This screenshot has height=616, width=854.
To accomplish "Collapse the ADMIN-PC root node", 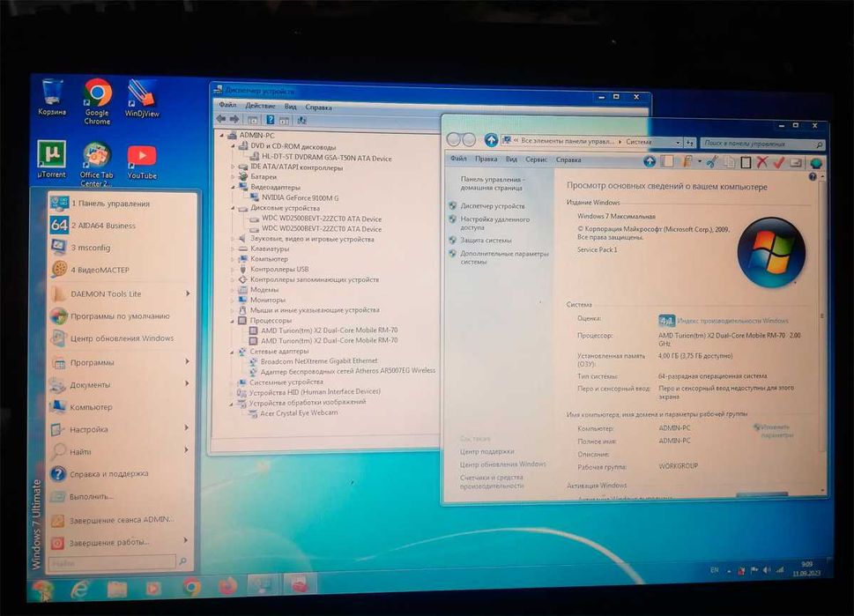I will coord(222,135).
